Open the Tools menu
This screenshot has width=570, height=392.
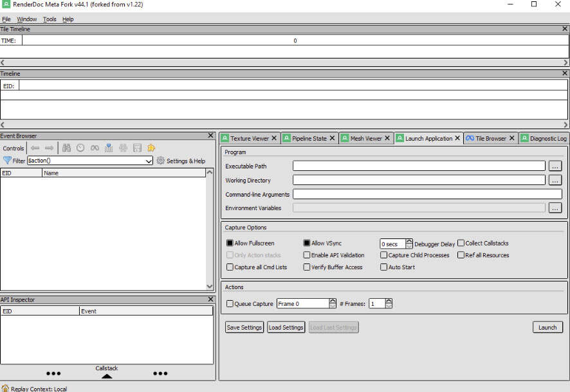[x=50, y=19]
